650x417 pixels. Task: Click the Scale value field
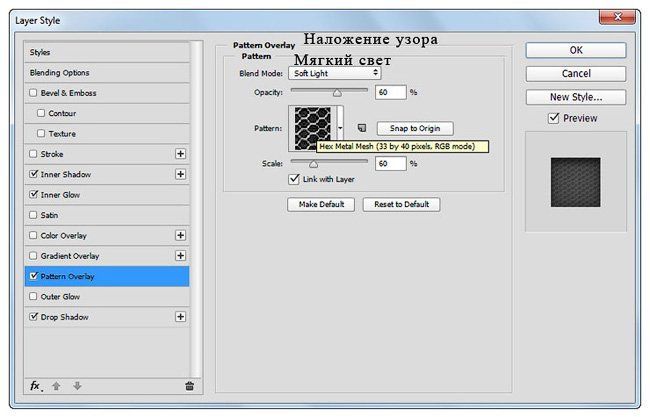[x=390, y=163]
